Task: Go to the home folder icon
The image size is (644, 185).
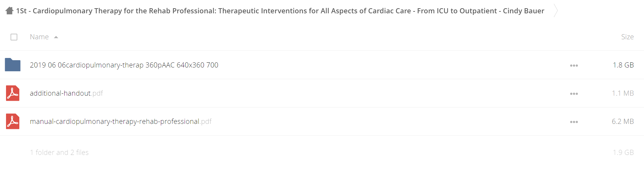Action: [9, 11]
